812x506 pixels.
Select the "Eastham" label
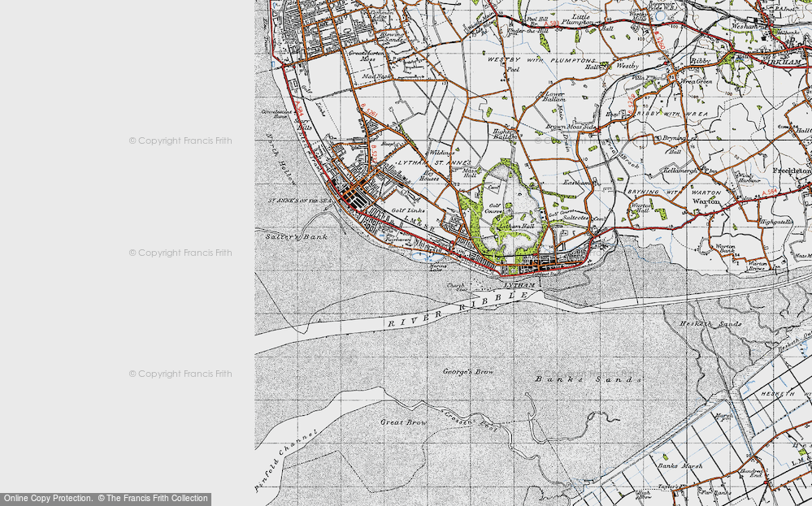[x=578, y=182]
